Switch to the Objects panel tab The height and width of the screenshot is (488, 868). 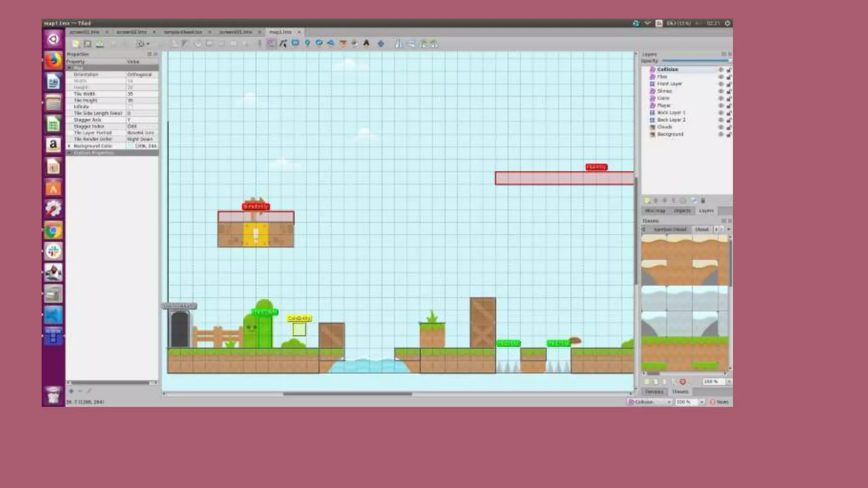[682, 211]
